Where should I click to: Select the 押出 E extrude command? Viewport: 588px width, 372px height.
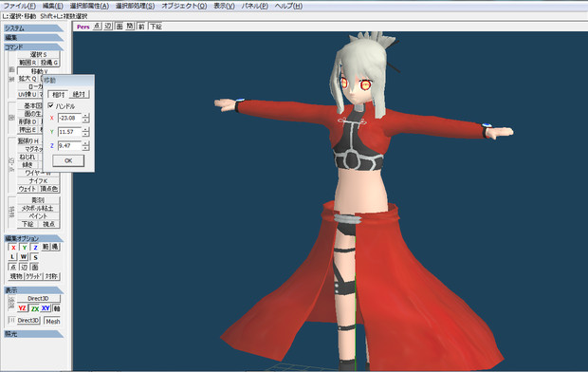pyautogui.click(x=28, y=129)
